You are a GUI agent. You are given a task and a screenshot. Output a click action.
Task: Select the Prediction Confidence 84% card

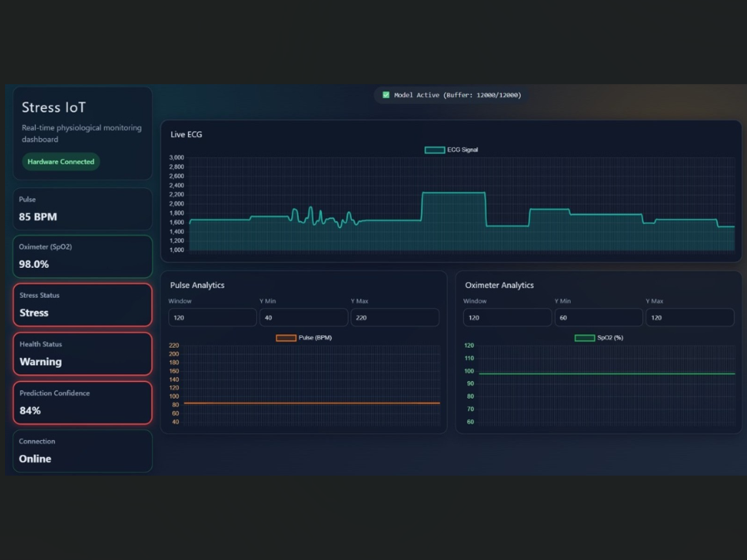[x=82, y=403]
